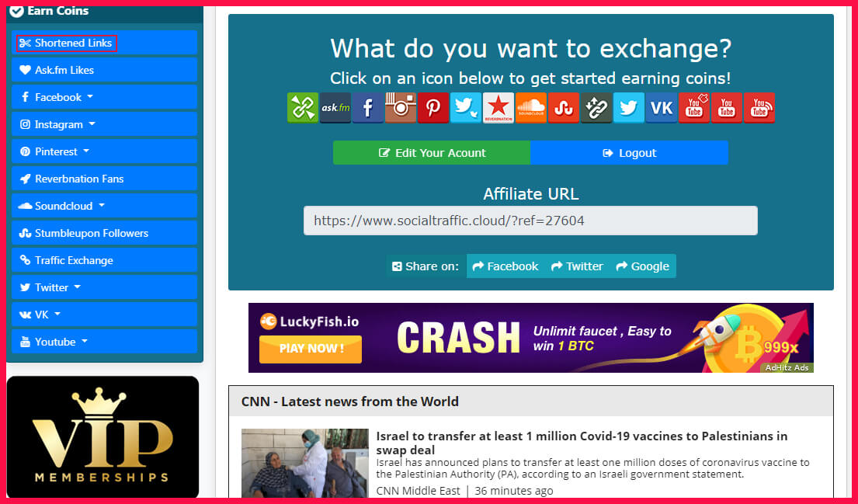Open the Twitter sidebar dropdown
This screenshot has height=504, width=858.
click(x=104, y=287)
